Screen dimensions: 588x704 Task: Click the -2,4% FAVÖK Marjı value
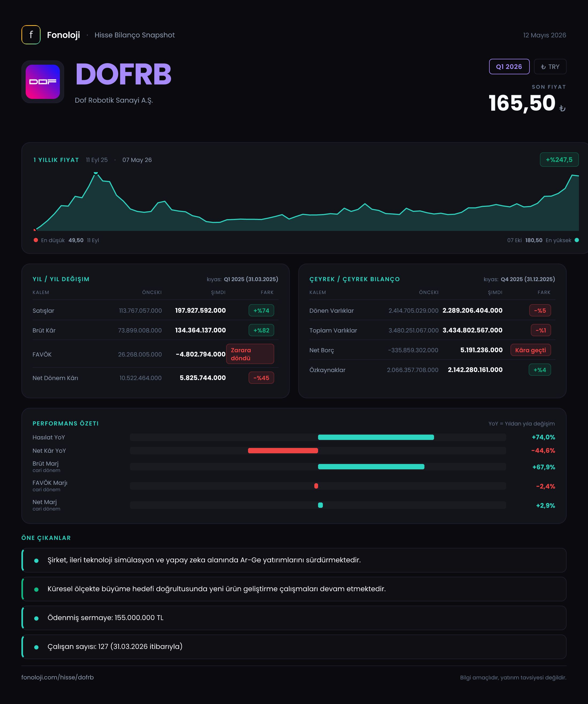coord(546,486)
